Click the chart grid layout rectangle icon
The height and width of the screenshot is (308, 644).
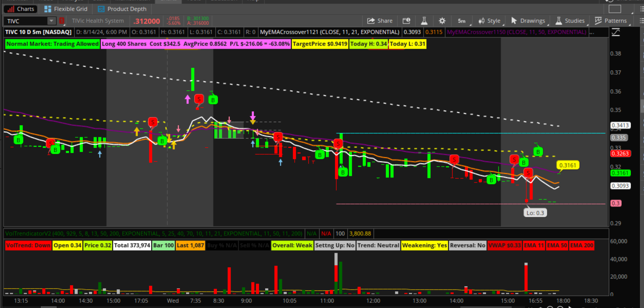[x=615, y=9]
